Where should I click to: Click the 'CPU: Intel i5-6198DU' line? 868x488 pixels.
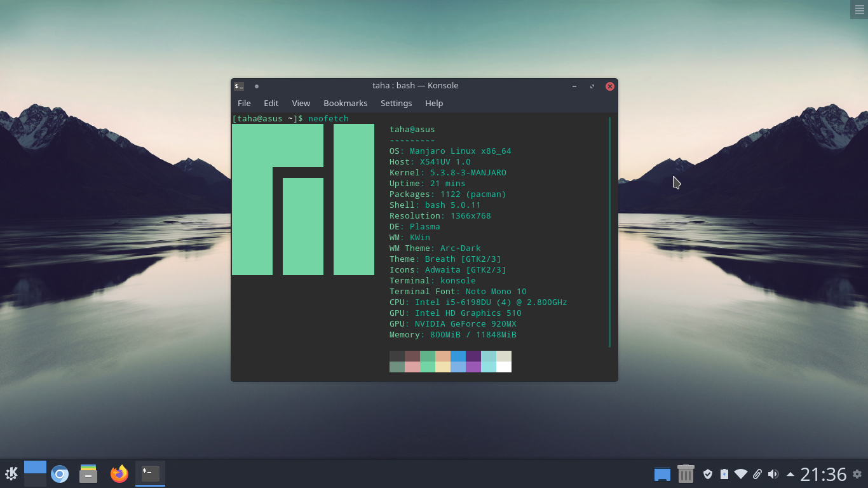(x=478, y=302)
